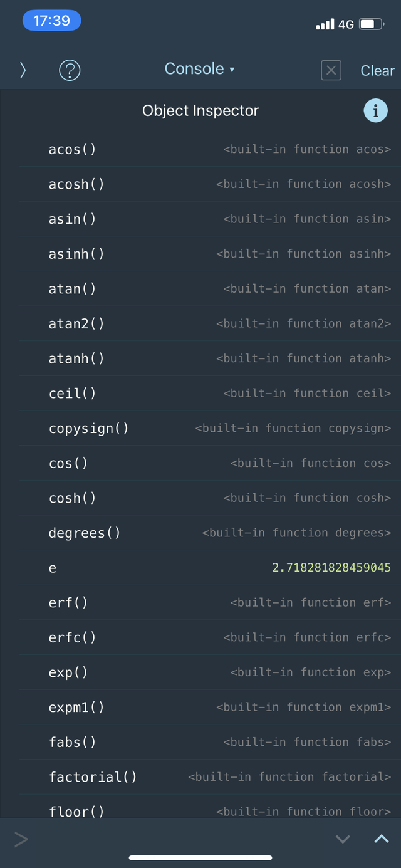Tap the info button on Object Inspector
401x868 pixels.
point(375,110)
